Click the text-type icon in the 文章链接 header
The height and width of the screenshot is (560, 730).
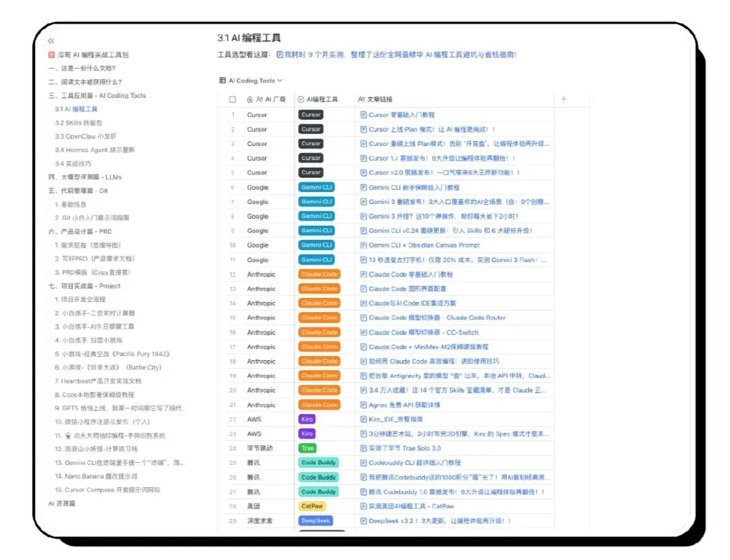[x=361, y=99]
